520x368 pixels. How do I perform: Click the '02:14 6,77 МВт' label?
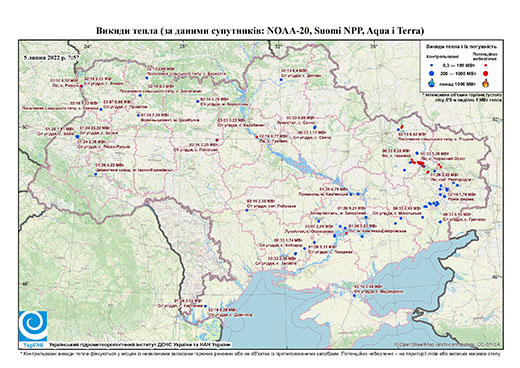[273, 136]
